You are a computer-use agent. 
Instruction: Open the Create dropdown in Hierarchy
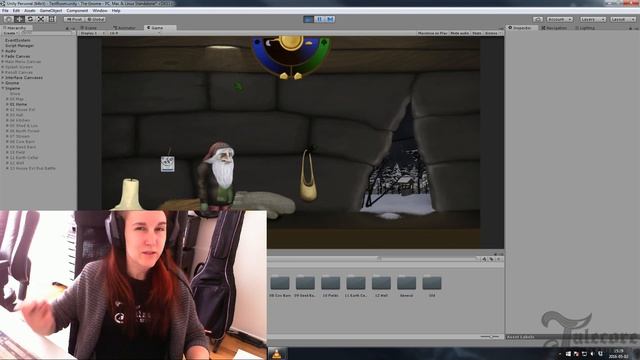point(10,33)
